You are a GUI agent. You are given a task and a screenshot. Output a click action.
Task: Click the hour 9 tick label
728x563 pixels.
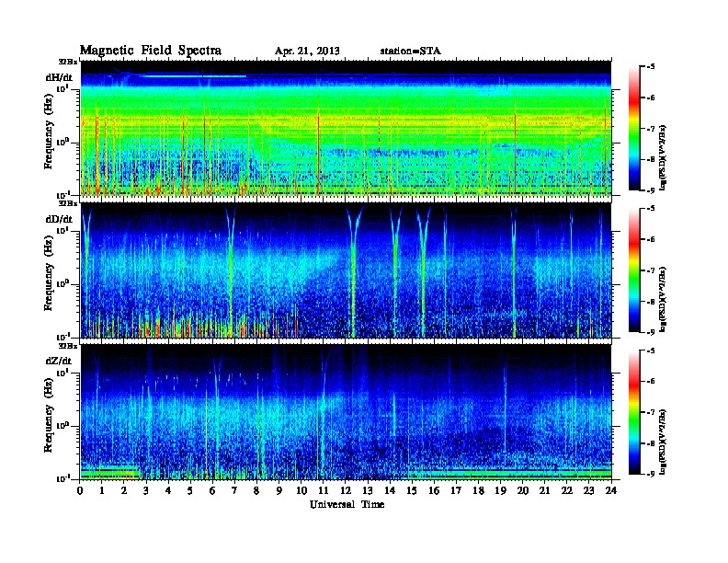click(279, 490)
